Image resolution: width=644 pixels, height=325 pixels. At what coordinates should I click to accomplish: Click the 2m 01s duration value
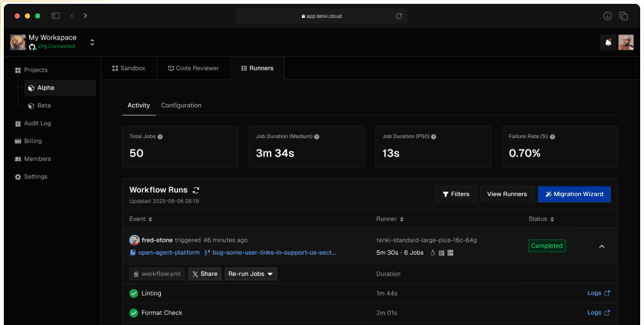point(387,313)
